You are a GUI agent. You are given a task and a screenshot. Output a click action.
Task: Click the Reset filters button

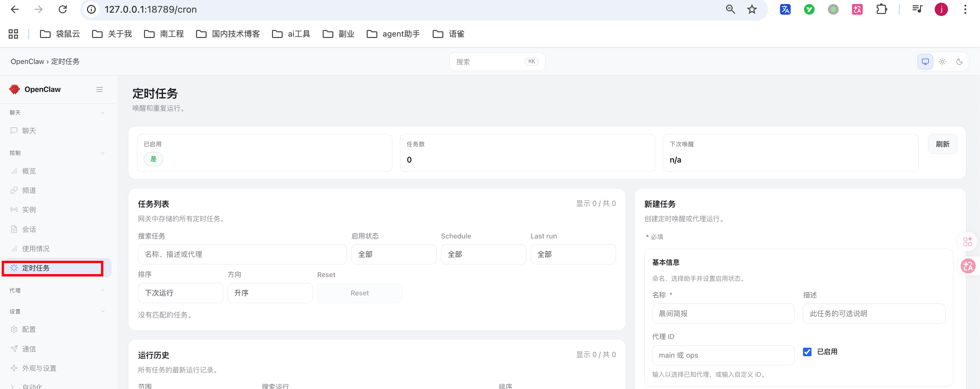coord(360,293)
